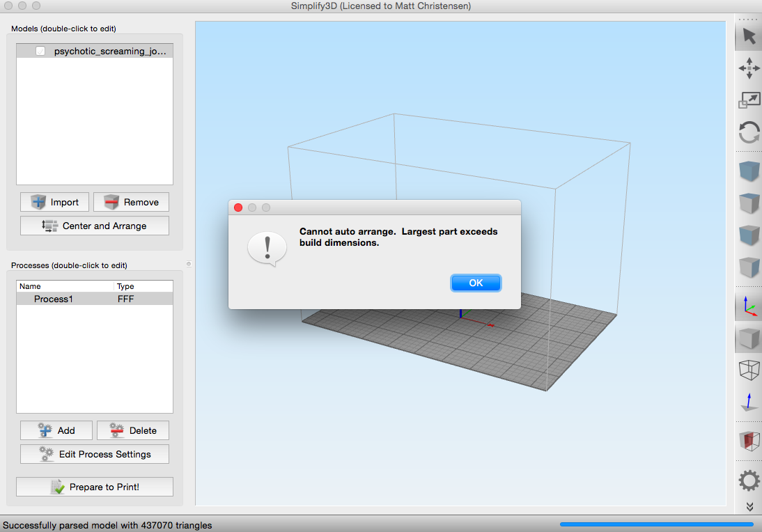Click Prepare to Print! button
The width and height of the screenshot is (762, 532).
pyautogui.click(x=95, y=487)
